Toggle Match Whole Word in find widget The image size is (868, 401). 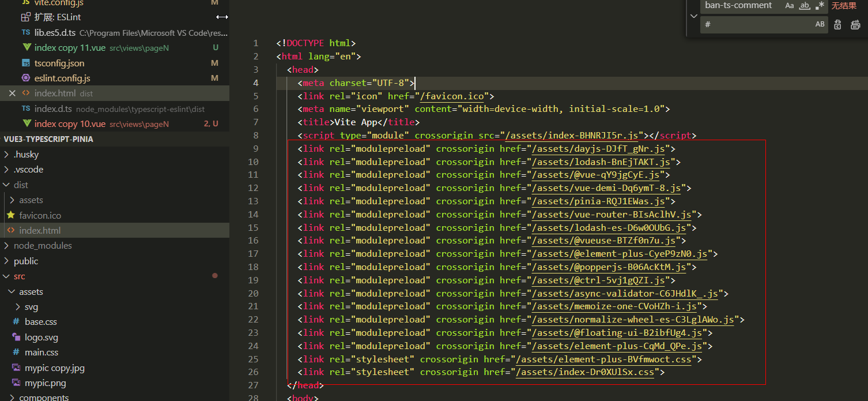click(805, 6)
